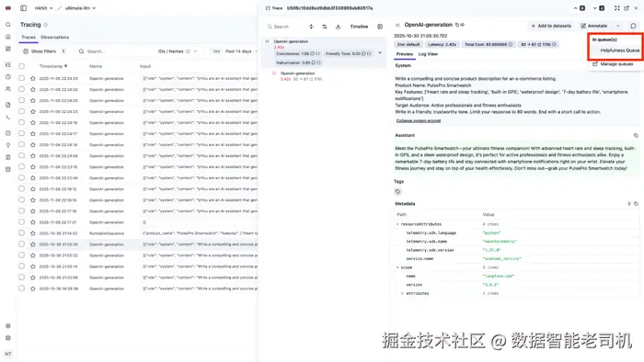
Task: Choose Helpfulness Queue in annotate menu
Action: coord(619,51)
